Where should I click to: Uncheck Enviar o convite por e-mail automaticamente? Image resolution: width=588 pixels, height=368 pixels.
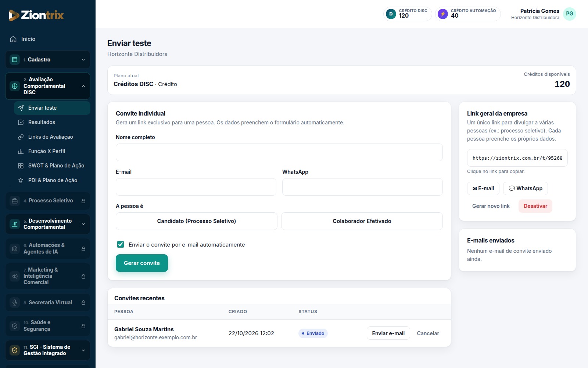(x=121, y=244)
